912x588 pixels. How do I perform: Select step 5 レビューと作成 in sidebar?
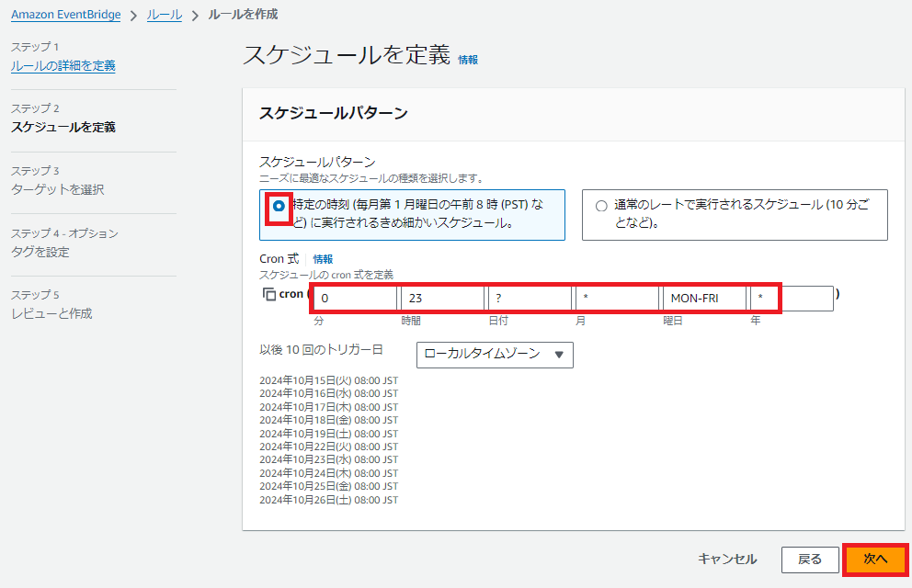(51, 314)
